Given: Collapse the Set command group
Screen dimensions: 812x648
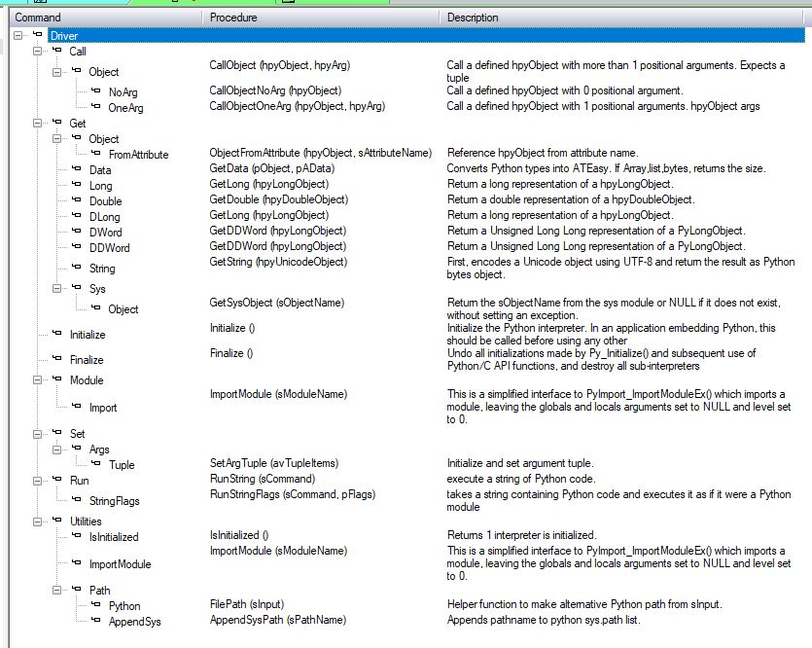Looking at the screenshot, I should [x=37, y=434].
